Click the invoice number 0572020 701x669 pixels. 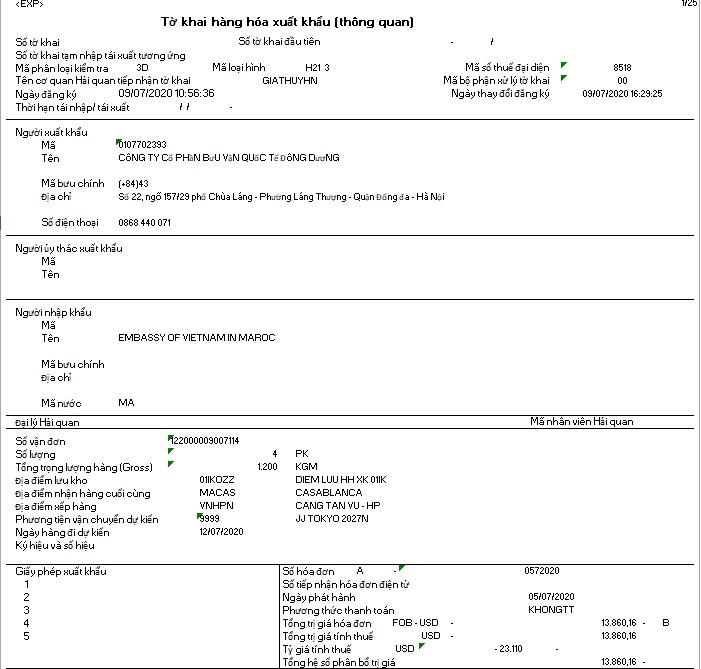[x=541, y=571]
